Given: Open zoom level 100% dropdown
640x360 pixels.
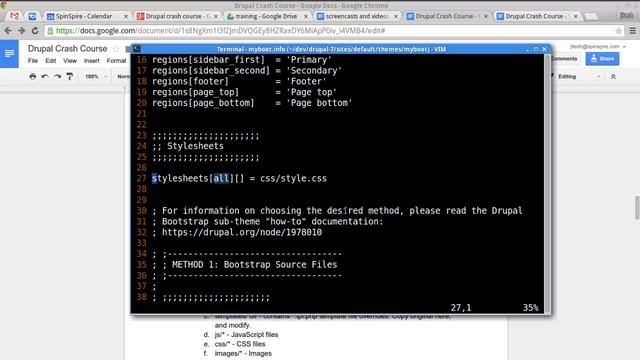Looking at the screenshot, I should click(96, 76).
